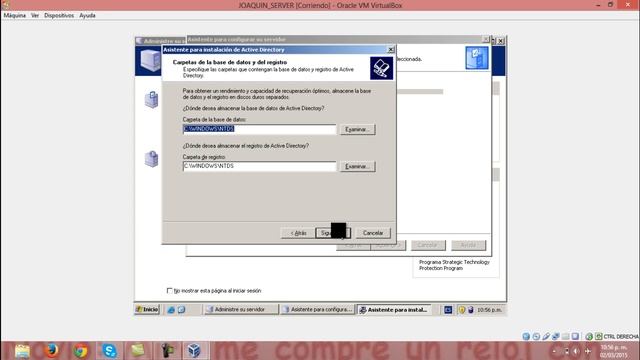Launch Firefox from the Windows taskbar
Image resolution: width=640 pixels, height=360 pixels.
coord(51,351)
